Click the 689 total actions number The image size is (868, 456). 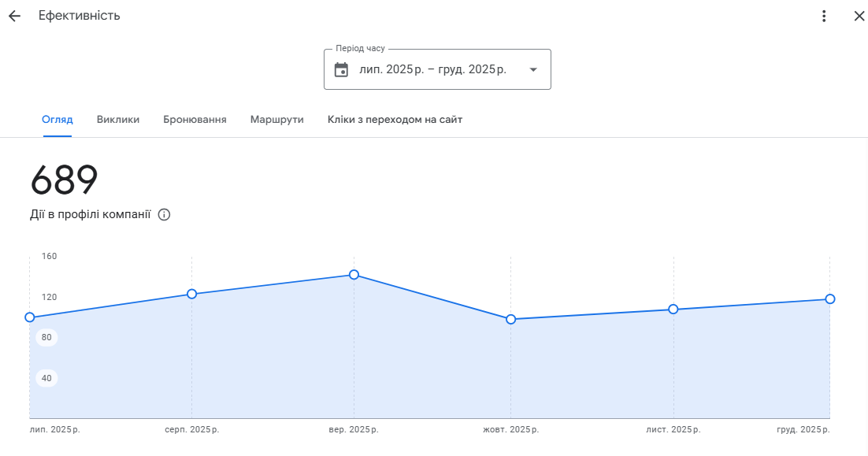[64, 180]
